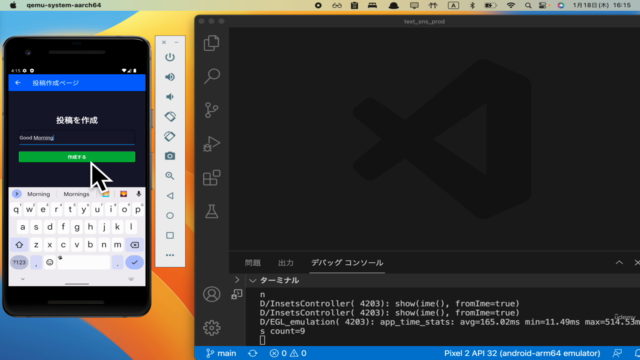Click the post text field with Good Morning

click(x=77, y=138)
